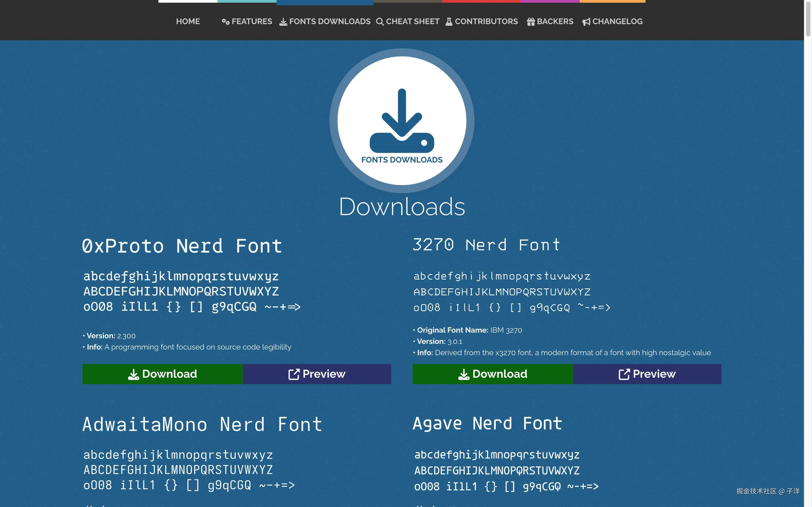Click the gift icon beside Backers
This screenshot has width=812, height=507.
click(531, 22)
